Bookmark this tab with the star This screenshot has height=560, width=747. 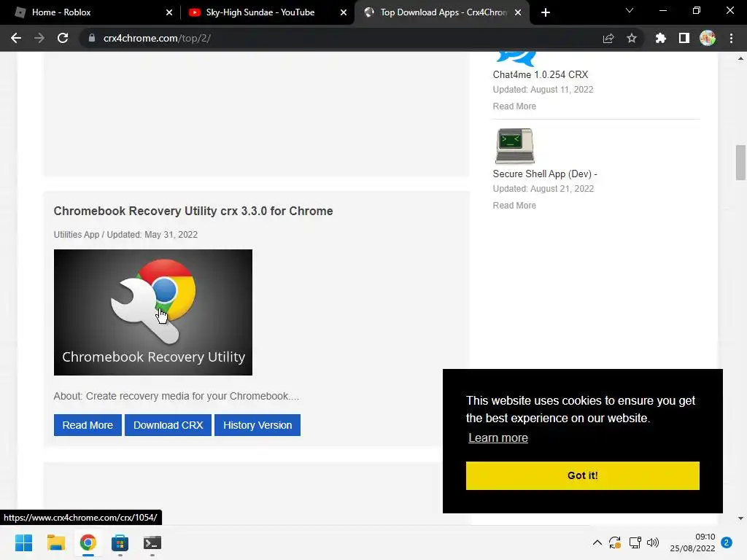(x=631, y=38)
